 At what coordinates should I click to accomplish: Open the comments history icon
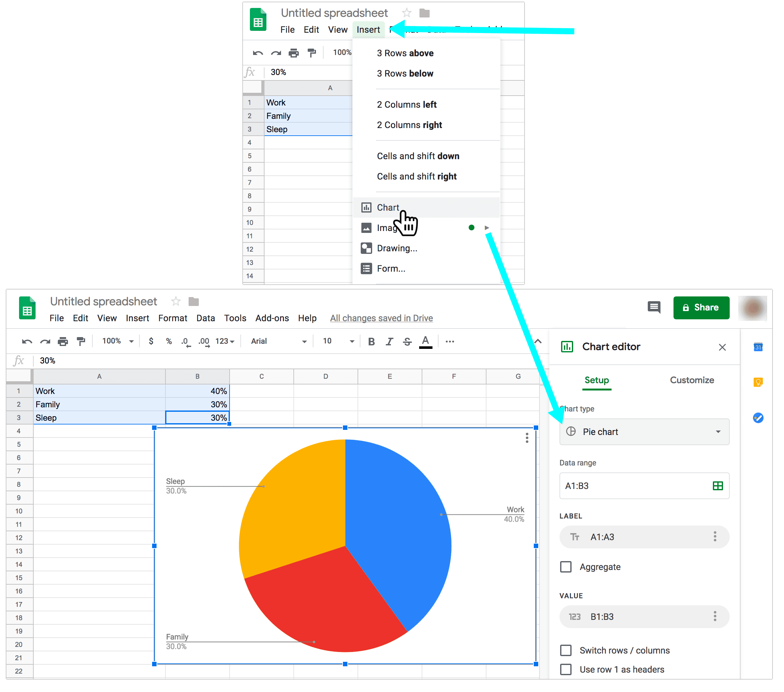click(654, 308)
